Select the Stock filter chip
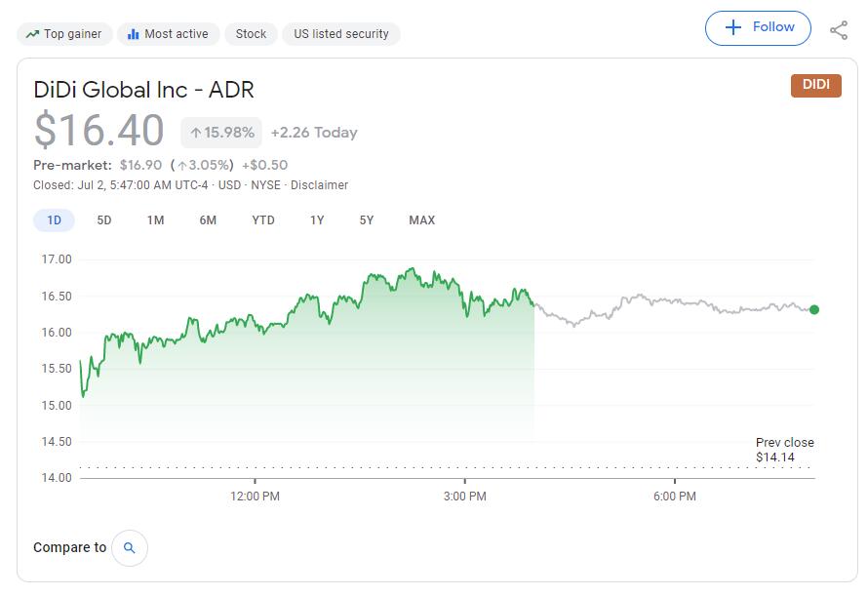Viewport: 868px width, 596px height. coord(250,33)
